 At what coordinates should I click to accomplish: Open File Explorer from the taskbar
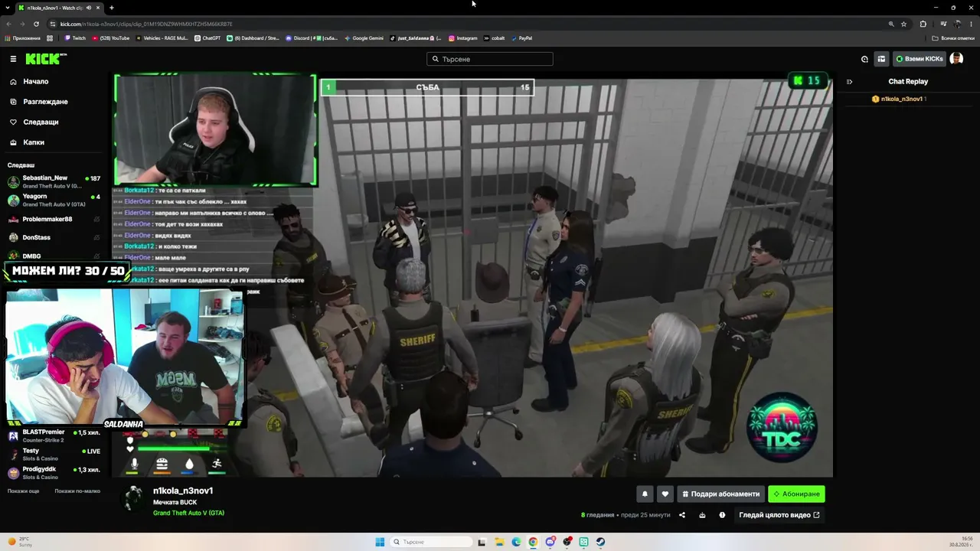pyautogui.click(x=498, y=543)
